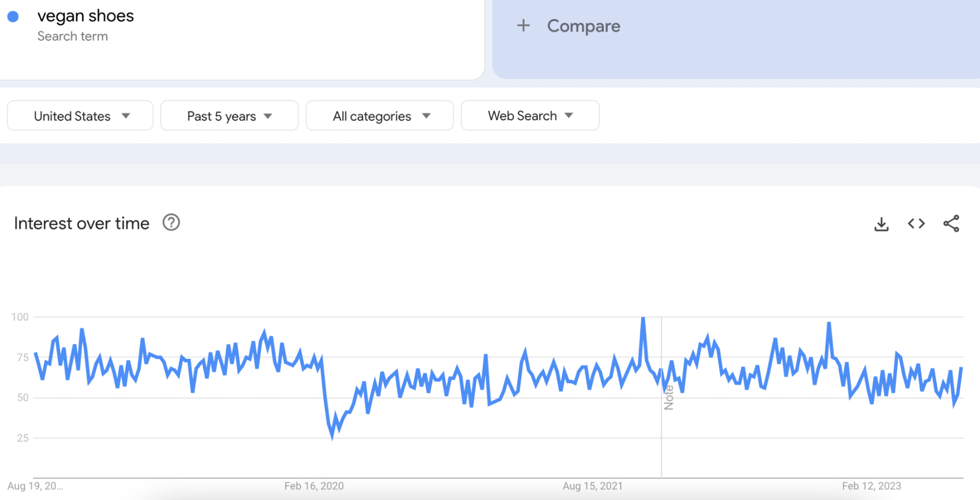Screen dimensions: 980x500
Task: Click the Compare button
Action: tap(583, 26)
